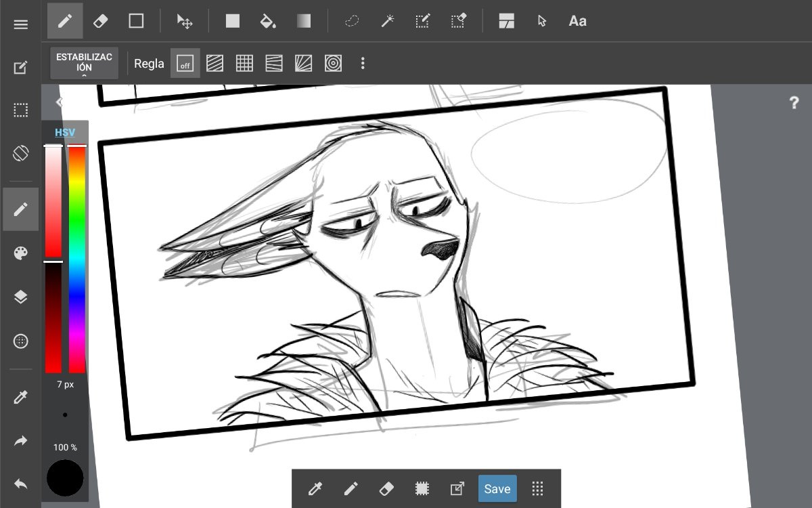
Task: Choose the Lasso selection tool
Action: (x=352, y=21)
